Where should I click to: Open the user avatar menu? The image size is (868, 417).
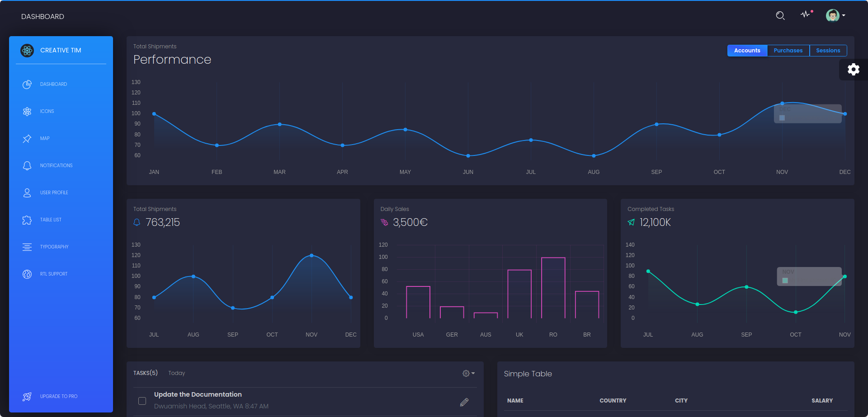pos(835,15)
